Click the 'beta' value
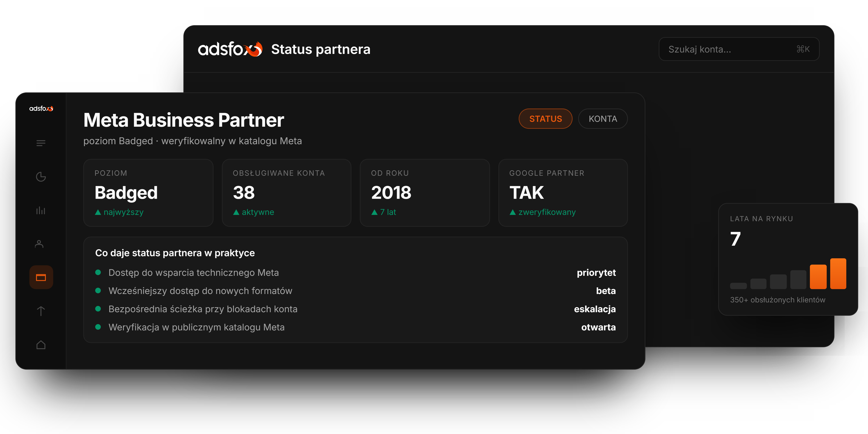Image resolution: width=868 pixels, height=434 pixels. (x=605, y=290)
